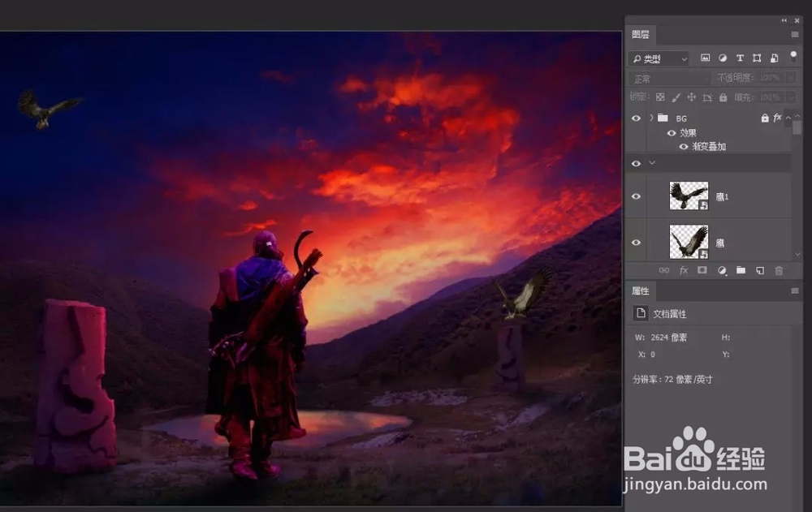Open the 属性 panel flyout menu
The width and height of the screenshot is (812, 512).
click(795, 291)
